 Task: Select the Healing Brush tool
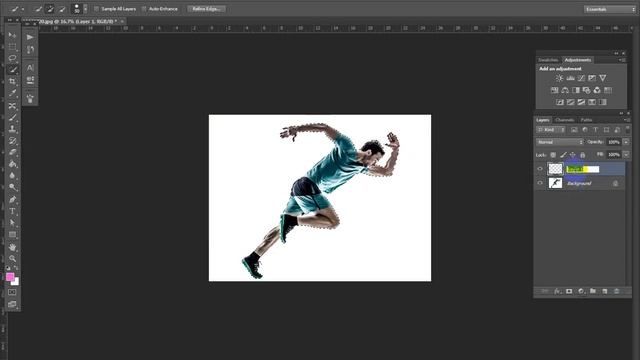coord(12,106)
